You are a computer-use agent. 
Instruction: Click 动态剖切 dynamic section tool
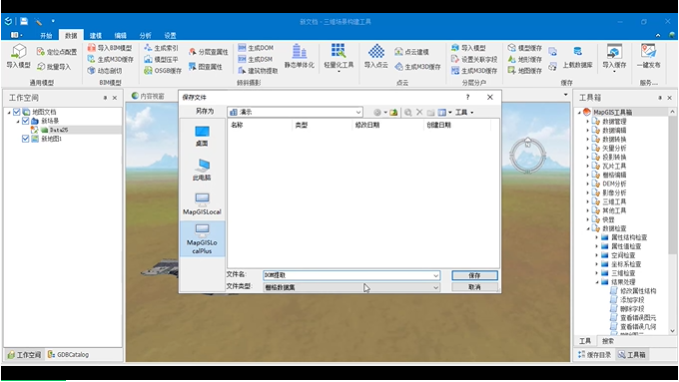(105, 71)
